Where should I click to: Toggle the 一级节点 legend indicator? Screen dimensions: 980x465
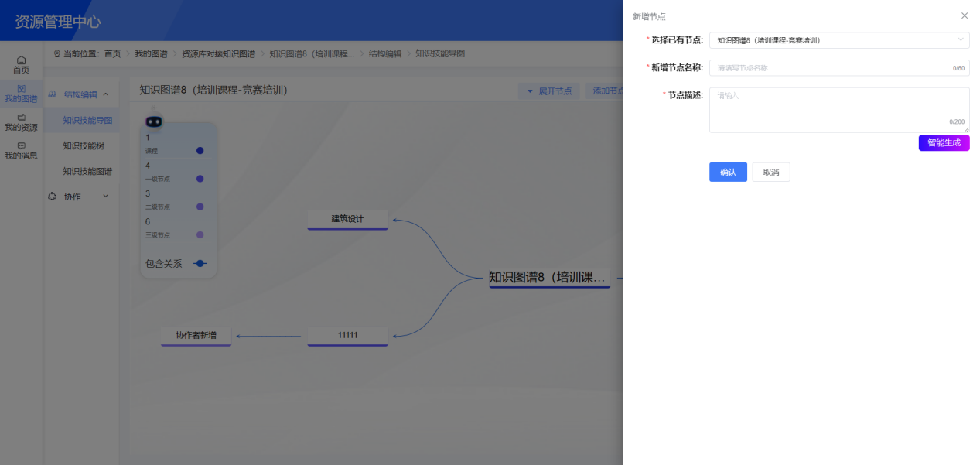pos(200,178)
